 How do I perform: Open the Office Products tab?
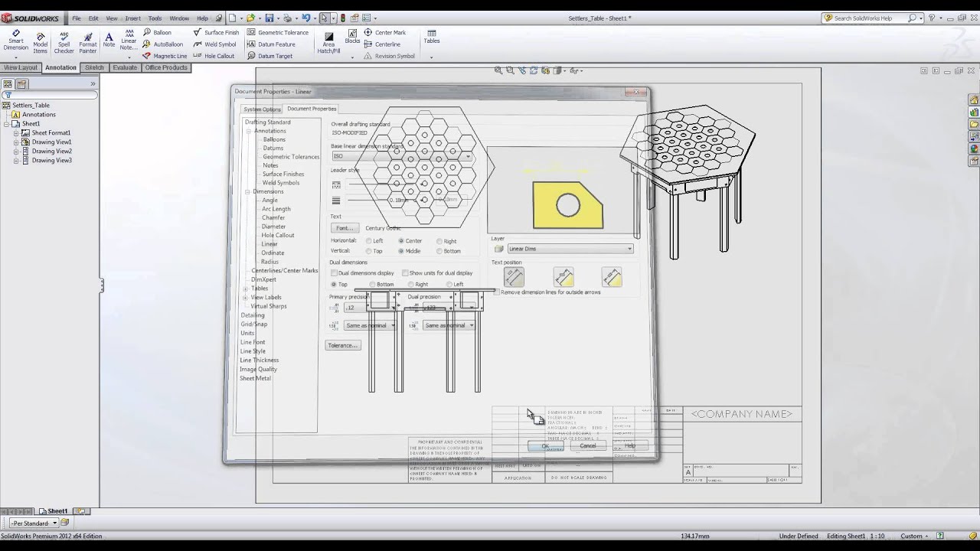coord(166,67)
